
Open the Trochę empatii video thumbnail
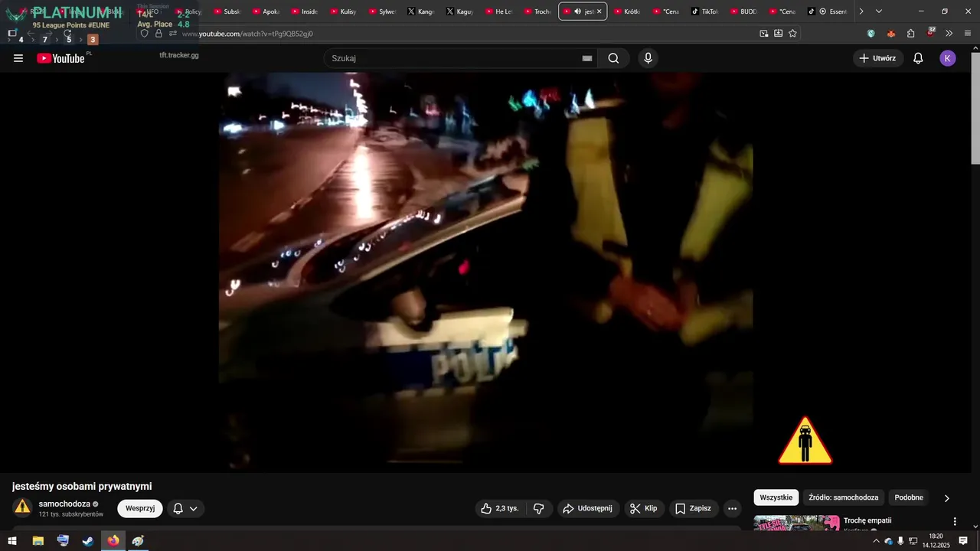pos(796,523)
